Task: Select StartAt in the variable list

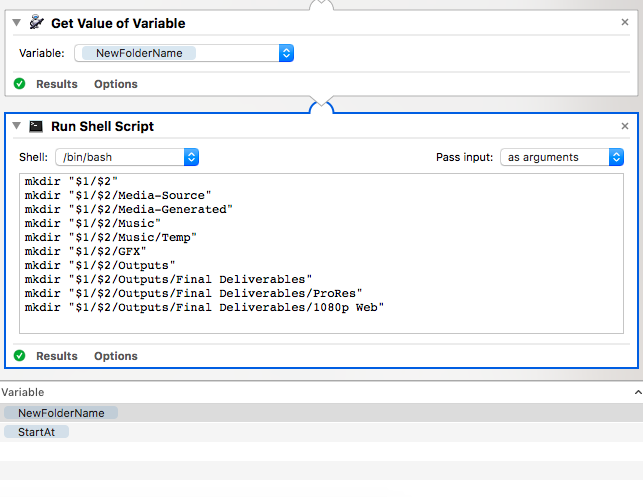Action: pyautogui.click(x=37, y=432)
